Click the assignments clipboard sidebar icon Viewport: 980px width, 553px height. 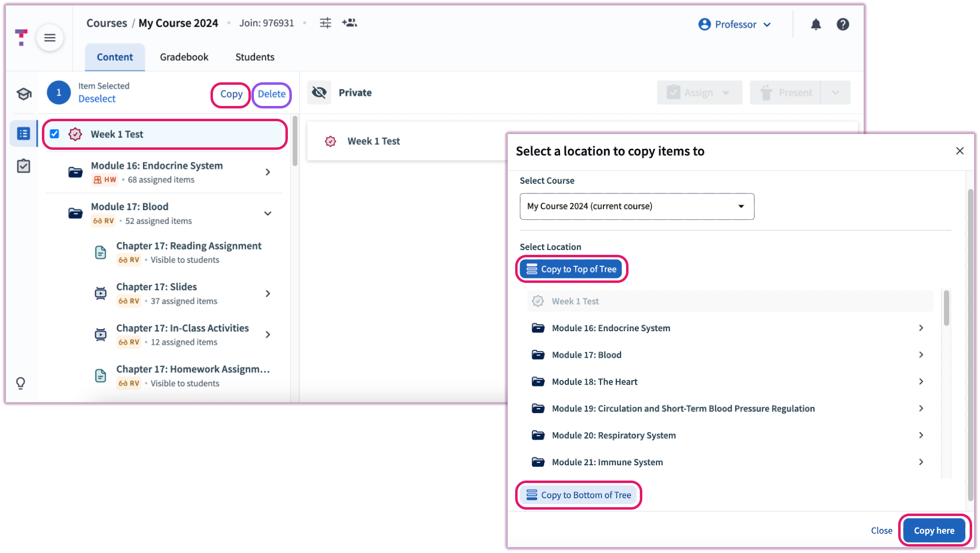coord(24,166)
